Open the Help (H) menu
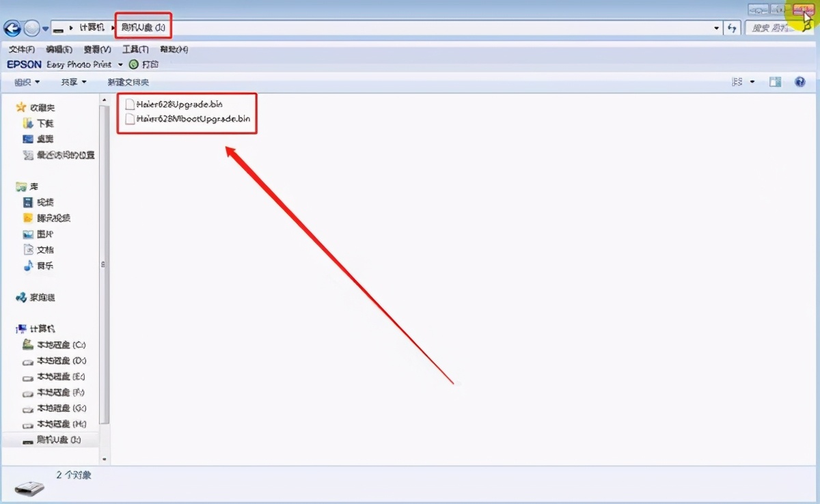The width and height of the screenshot is (820, 504). coord(174,49)
